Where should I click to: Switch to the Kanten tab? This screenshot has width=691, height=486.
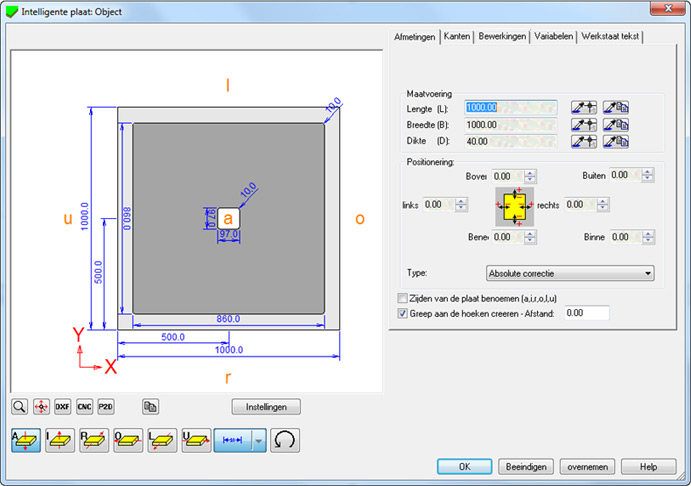click(457, 36)
